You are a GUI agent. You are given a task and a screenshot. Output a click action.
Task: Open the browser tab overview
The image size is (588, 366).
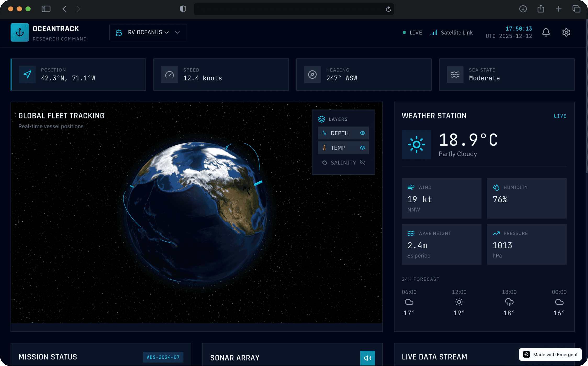pyautogui.click(x=576, y=9)
